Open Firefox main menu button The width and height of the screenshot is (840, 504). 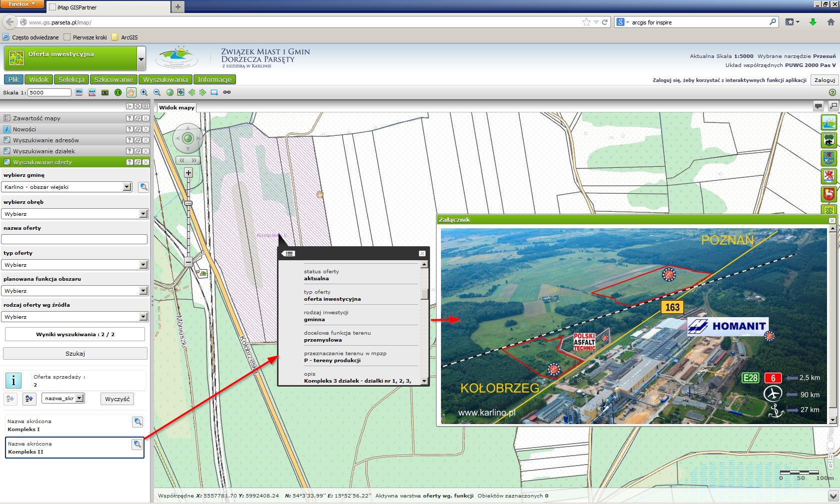[x=22, y=4]
